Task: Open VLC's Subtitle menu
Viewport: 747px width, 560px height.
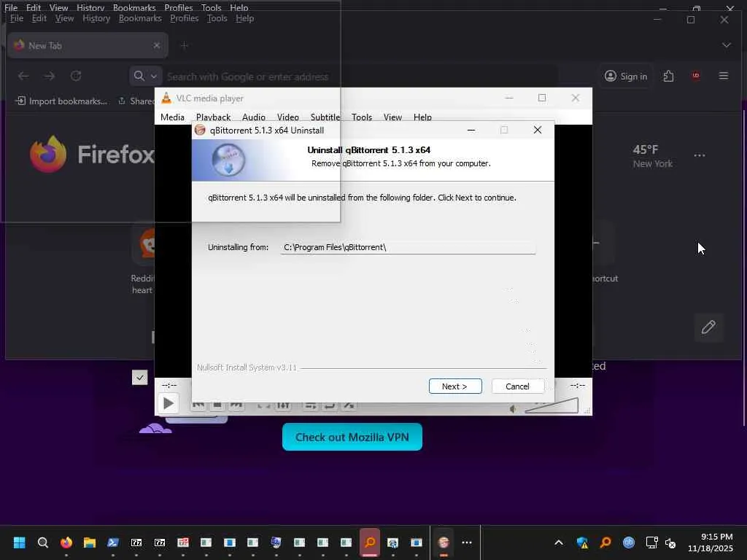Action: tap(325, 117)
